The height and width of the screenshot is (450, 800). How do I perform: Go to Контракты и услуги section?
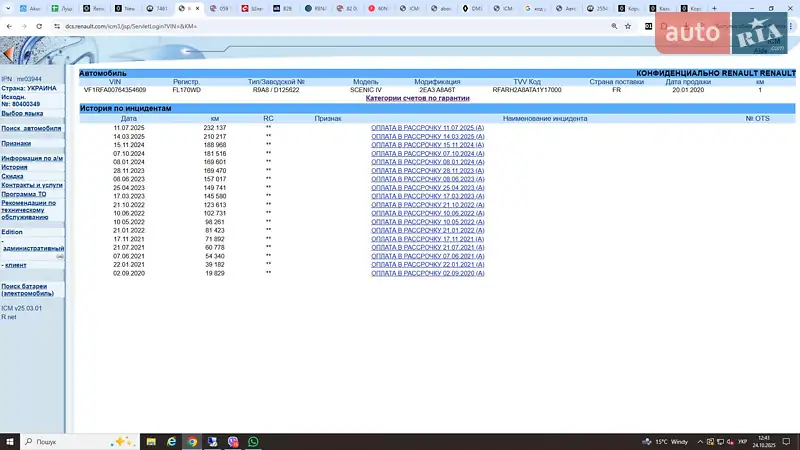coord(32,185)
